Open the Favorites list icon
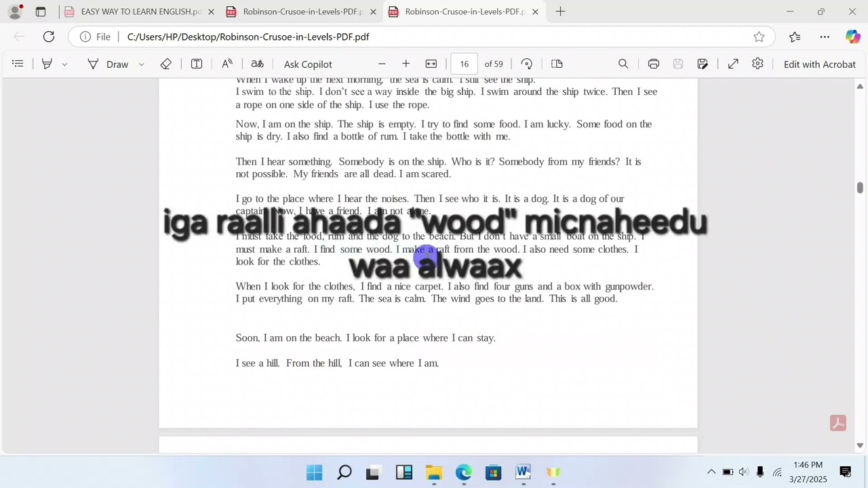The image size is (868, 488). [795, 37]
